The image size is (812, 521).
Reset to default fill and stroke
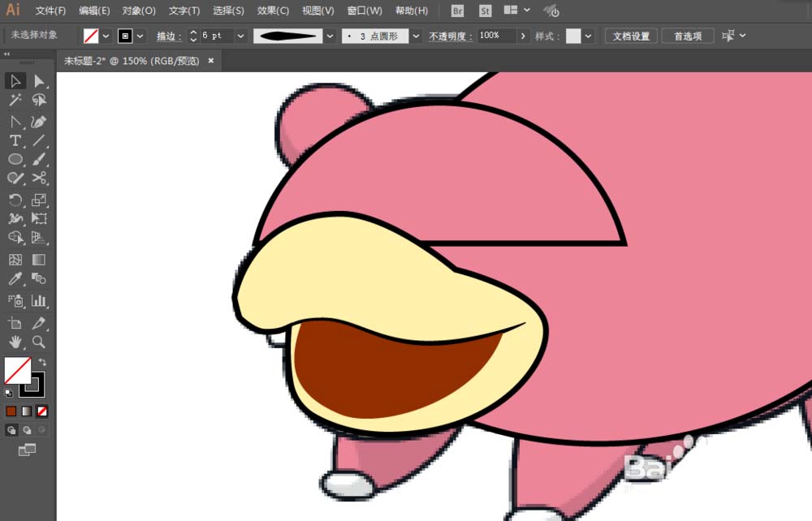(x=8, y=394)
